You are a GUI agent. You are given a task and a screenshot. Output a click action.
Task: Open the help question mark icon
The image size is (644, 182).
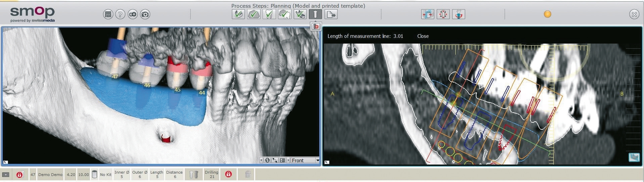click(120, 14)
